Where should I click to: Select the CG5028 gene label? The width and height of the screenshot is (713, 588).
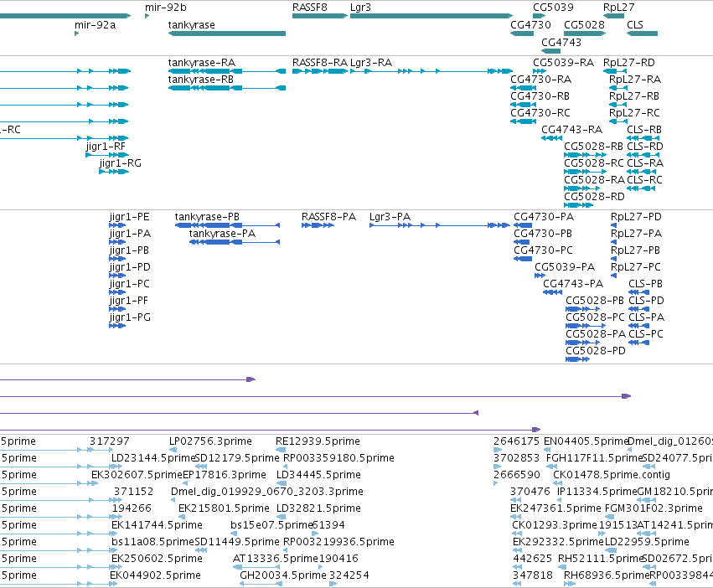[x=584, y=25]
